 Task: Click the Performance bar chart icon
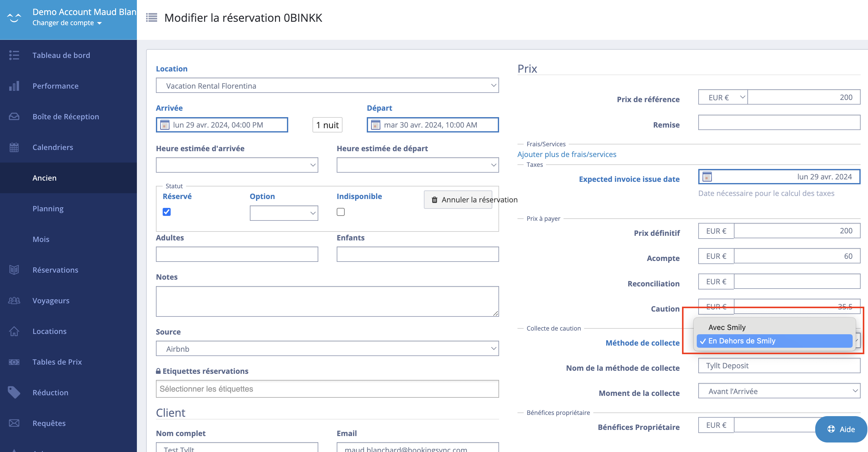14,86
